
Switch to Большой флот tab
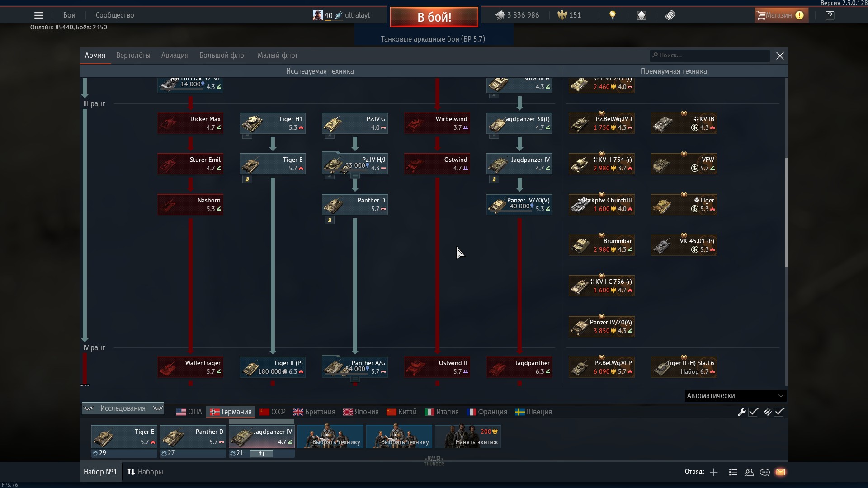click(x=223, y=56)
